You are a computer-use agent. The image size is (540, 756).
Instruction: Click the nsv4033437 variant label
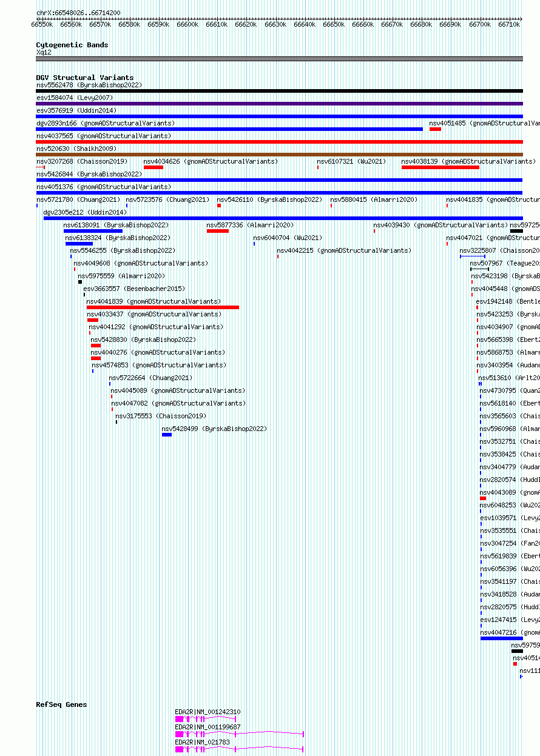(154, 314)
